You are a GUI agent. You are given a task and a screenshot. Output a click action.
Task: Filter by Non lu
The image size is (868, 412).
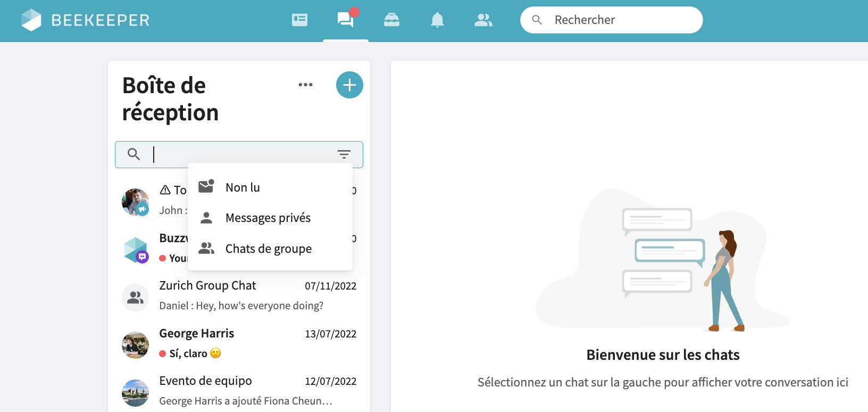point(243,187)
